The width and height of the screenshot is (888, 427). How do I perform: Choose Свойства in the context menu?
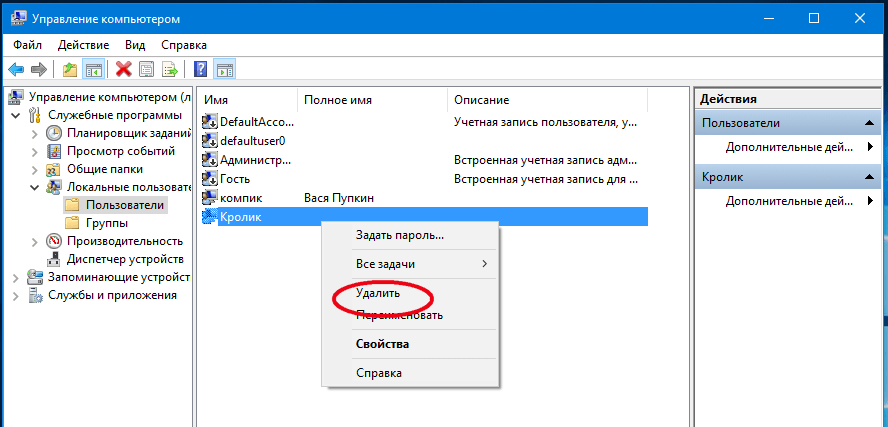click(x=382, y=344)
